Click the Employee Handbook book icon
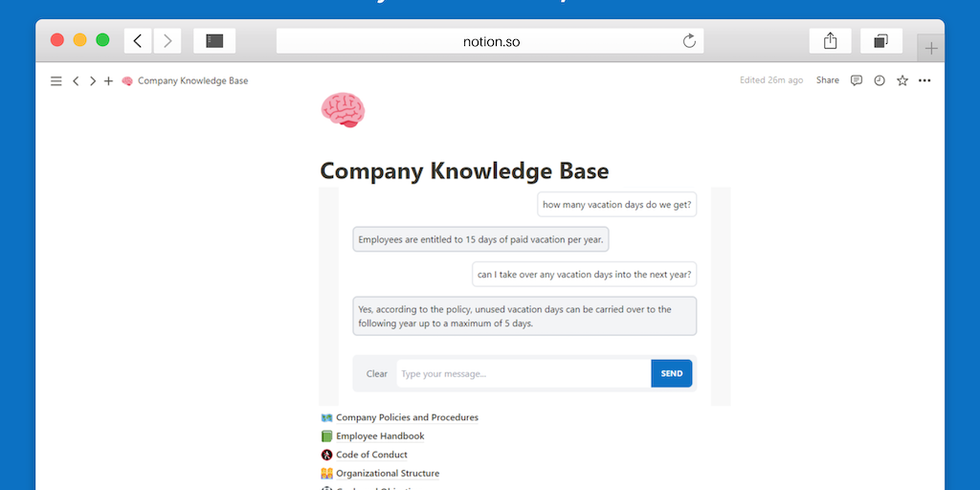 (326, 436)
